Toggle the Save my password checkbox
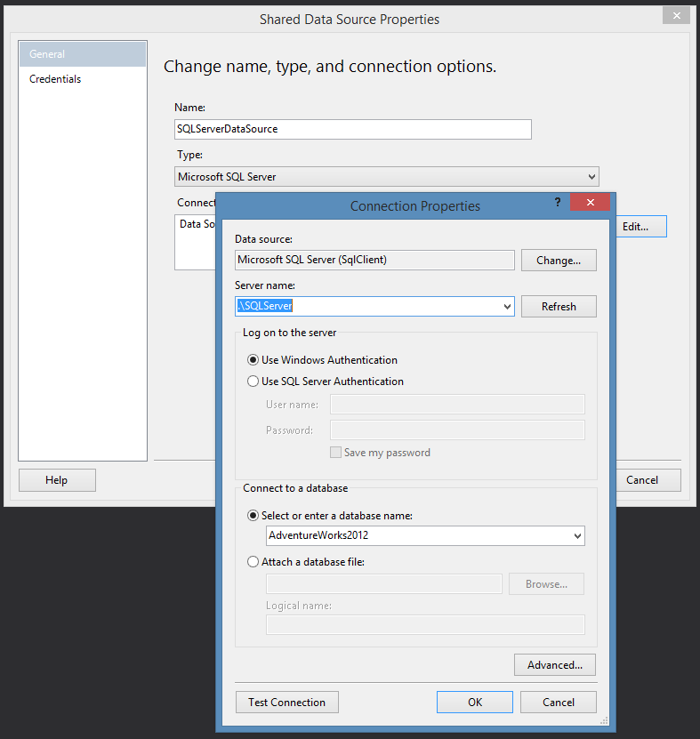Viewport: 700px width, 739px height. tap(335, 453)
